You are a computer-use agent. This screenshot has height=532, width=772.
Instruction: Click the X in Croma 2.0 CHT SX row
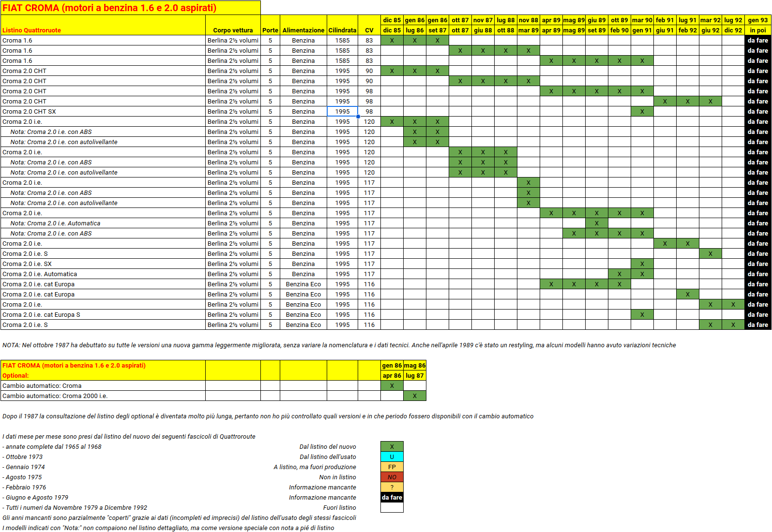(642, 111)
